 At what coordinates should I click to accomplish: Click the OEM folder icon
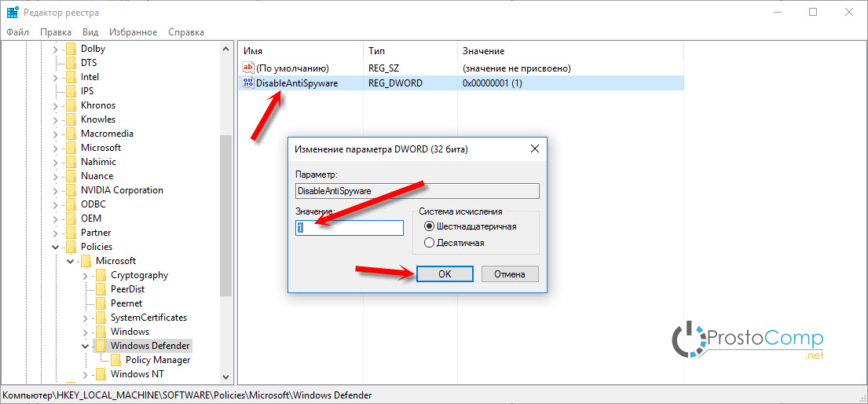click(x=71, y=219)
